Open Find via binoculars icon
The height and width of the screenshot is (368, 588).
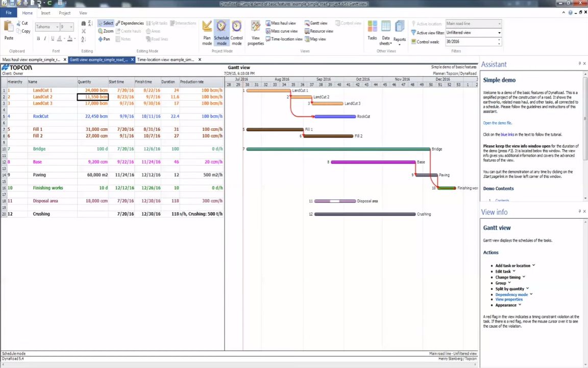83,24
